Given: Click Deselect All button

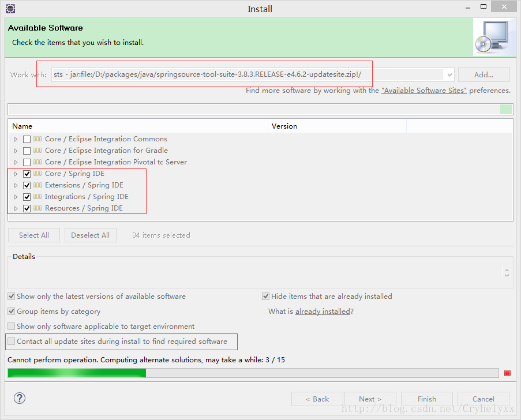Looking at the screenshot, I should pos(91,235).
